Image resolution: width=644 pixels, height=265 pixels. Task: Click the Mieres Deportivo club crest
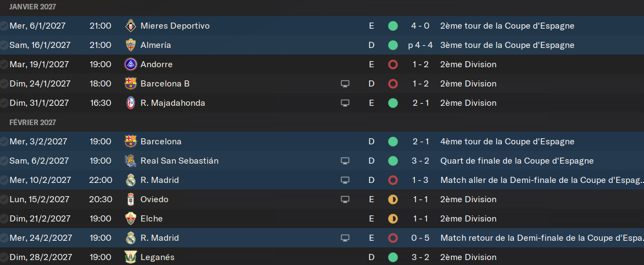130,26
